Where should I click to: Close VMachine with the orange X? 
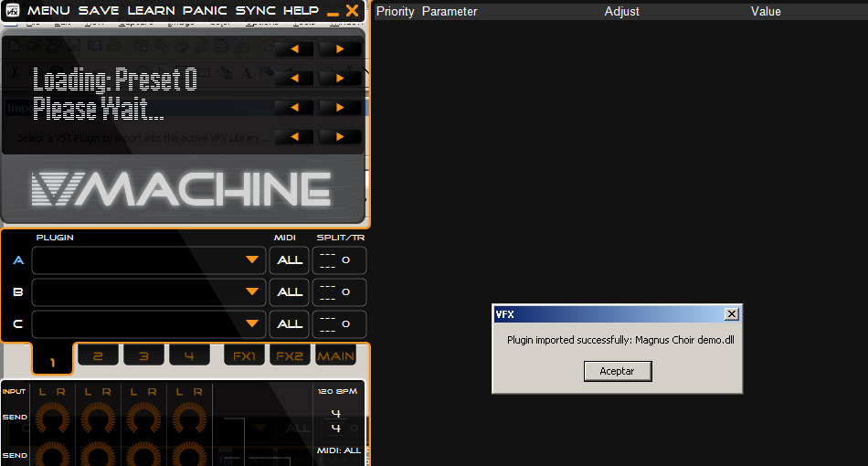[352, 11]
